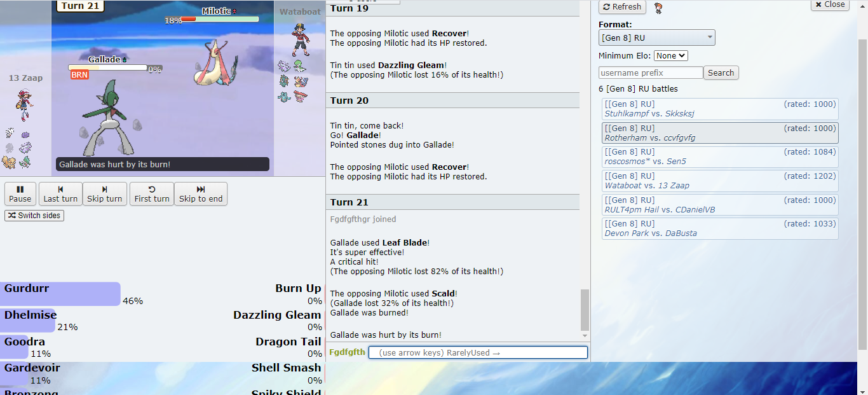The image size is (868, 395).
Task: Click the Dazzling Gleam move entry
Action: 277,321
